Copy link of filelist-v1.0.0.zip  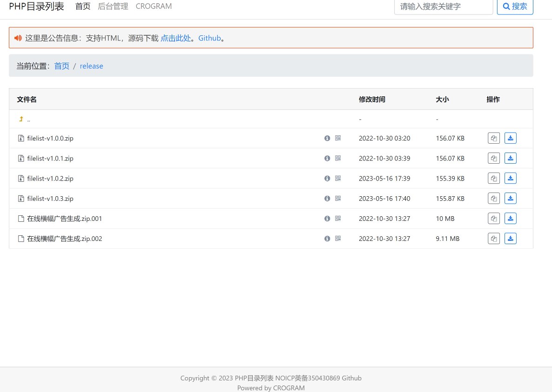point(493,138)
